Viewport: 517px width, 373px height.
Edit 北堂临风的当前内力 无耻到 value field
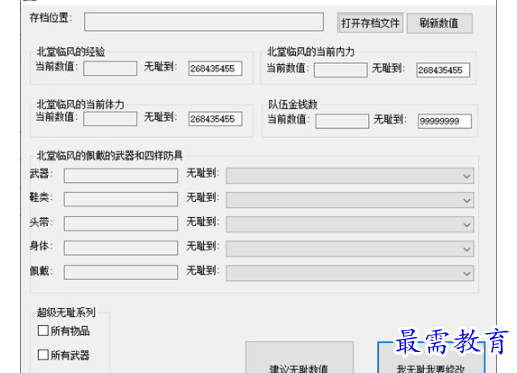(443, 70)
